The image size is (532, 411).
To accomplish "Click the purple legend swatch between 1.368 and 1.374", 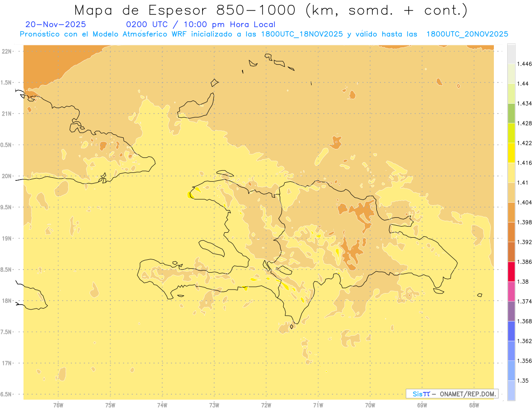I will click(x=511, y=311).
